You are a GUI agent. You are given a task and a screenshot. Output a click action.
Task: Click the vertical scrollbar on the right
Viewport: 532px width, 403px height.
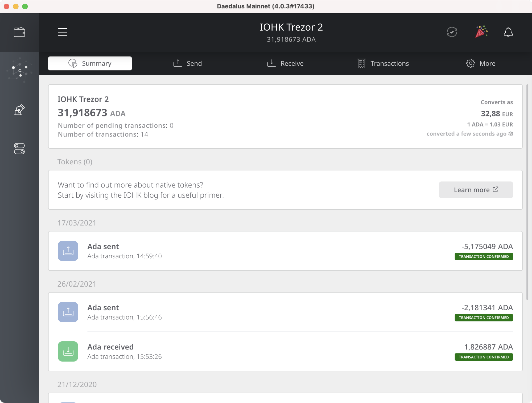527,192
